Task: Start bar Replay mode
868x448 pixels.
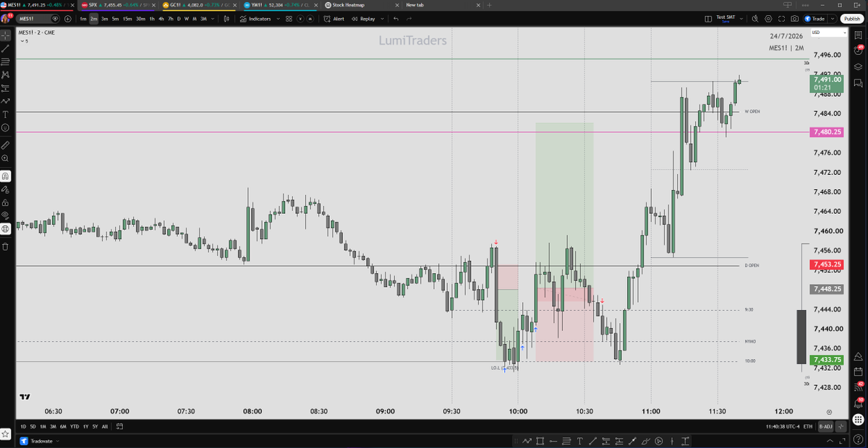Action: [364, 19]
